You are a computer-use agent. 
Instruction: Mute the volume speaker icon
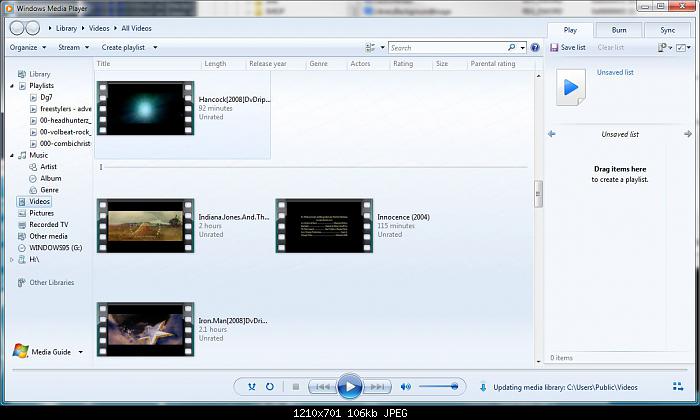coord(405,387)
